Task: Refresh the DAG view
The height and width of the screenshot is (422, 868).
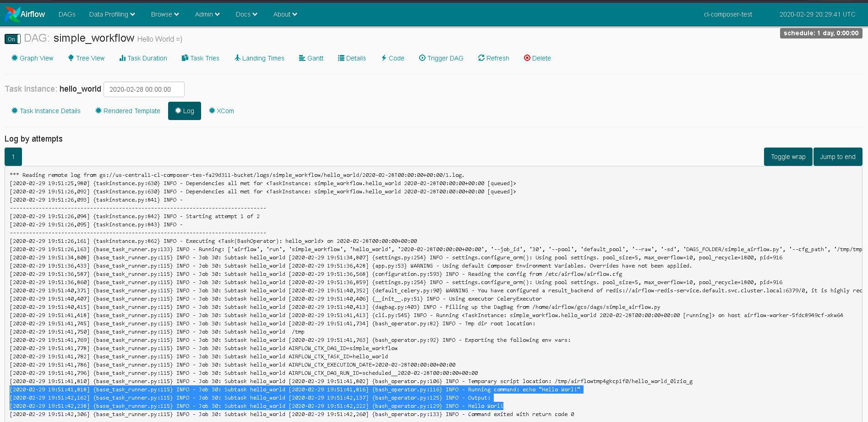Action: click(x=493, y=58)
